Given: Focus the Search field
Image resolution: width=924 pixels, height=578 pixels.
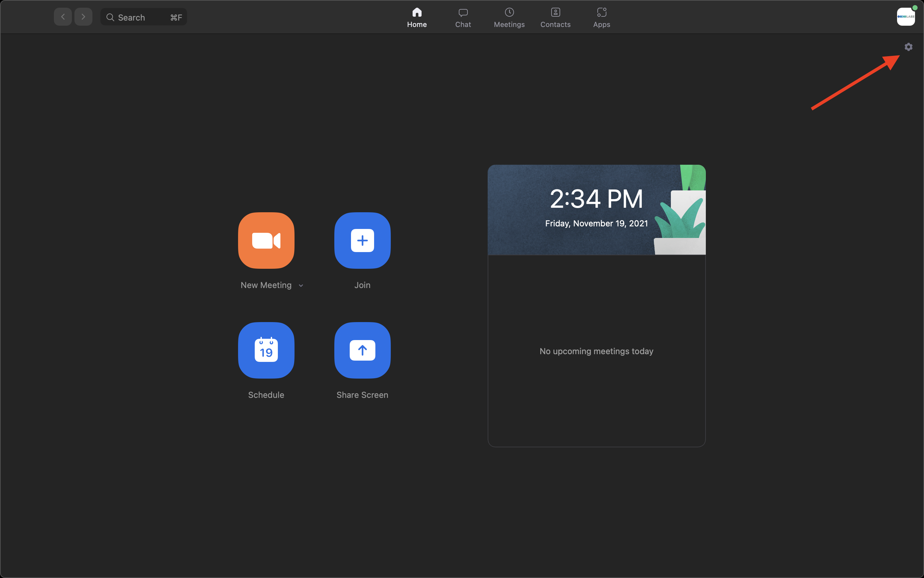Looking at the screenshot, I should pos(143,17).
